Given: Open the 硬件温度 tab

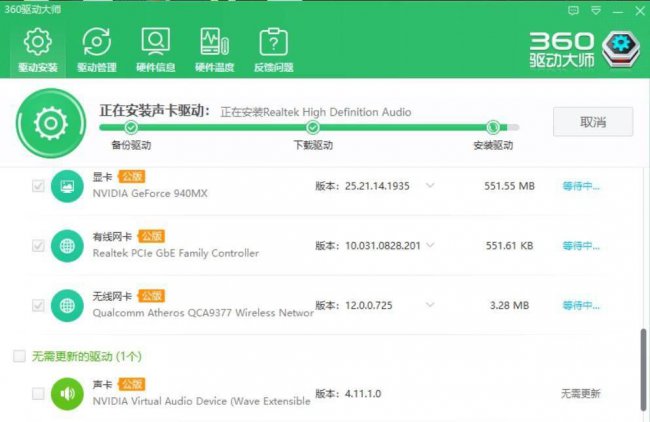Looking at the screenshot, I should pos(214,50).
